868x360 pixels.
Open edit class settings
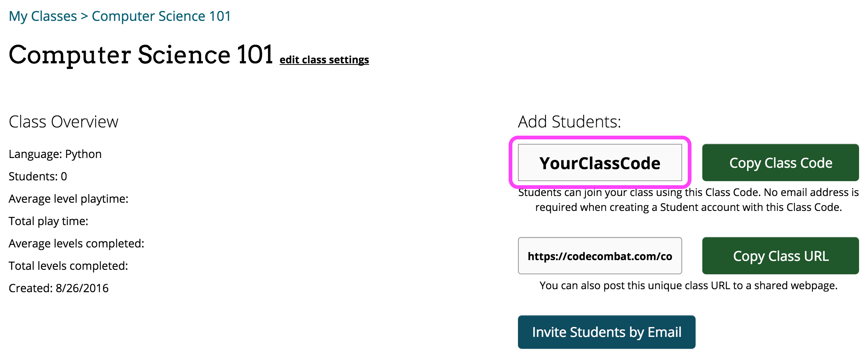(x=324, y=60)
